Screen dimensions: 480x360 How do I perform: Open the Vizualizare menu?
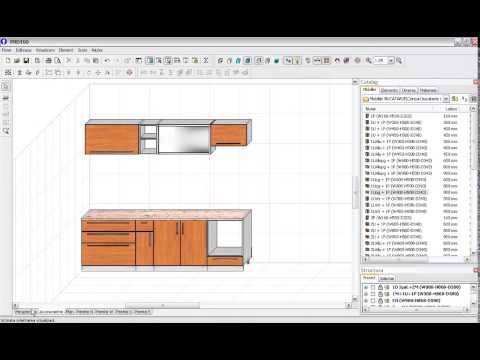[x=45, y=50]
